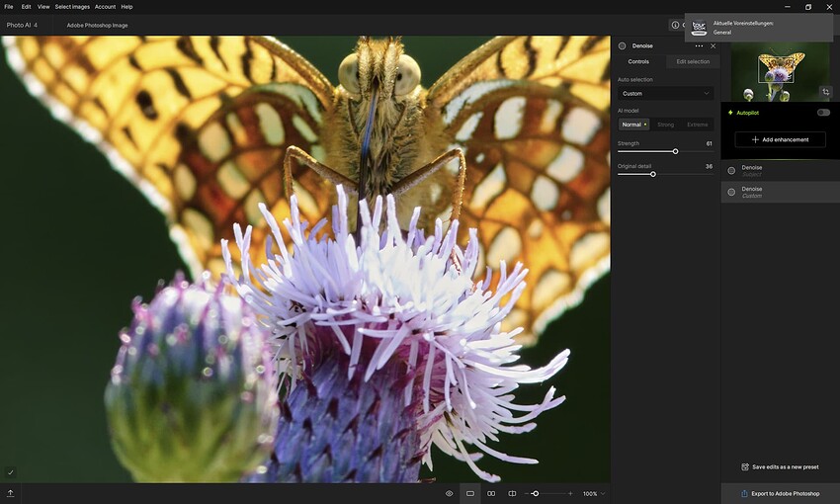840x504 pixels.
Task: Click the Strength slider handle
Action: 675,151
